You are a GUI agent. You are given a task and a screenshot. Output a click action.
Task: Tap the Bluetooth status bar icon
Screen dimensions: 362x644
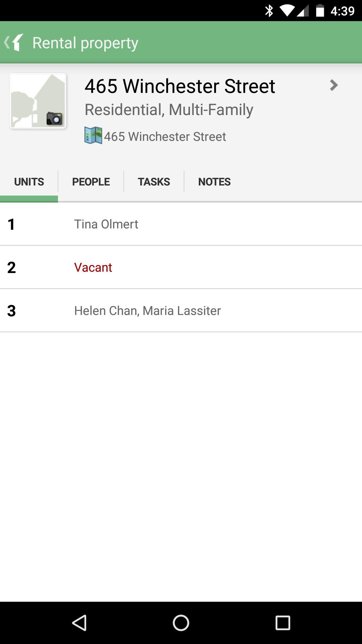click(269, 11)
